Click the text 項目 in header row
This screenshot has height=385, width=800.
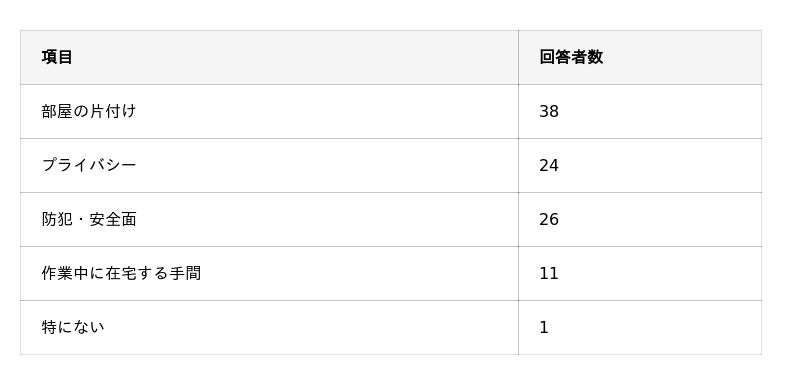(57, 57)
